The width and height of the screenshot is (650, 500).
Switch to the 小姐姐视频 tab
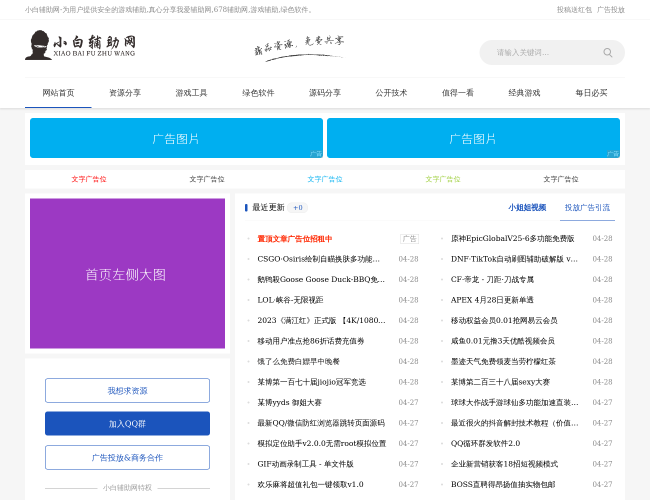tap(527, 207)
